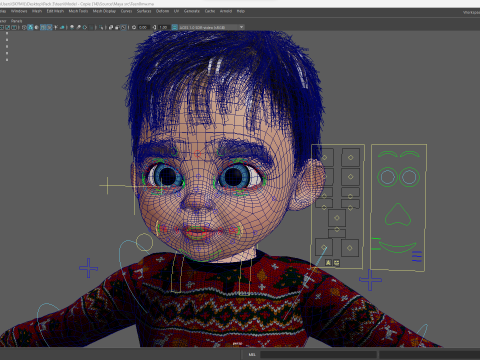Select the blue cross control near left shoulder
Viewport: 480px width, 360px height.
88,268
